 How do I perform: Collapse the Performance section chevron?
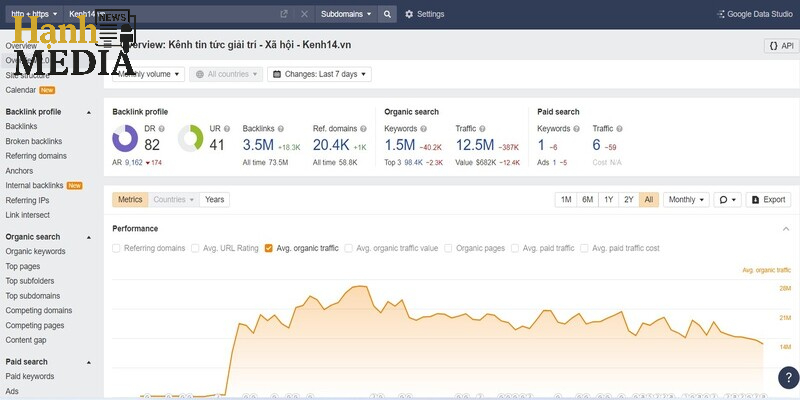786,229
